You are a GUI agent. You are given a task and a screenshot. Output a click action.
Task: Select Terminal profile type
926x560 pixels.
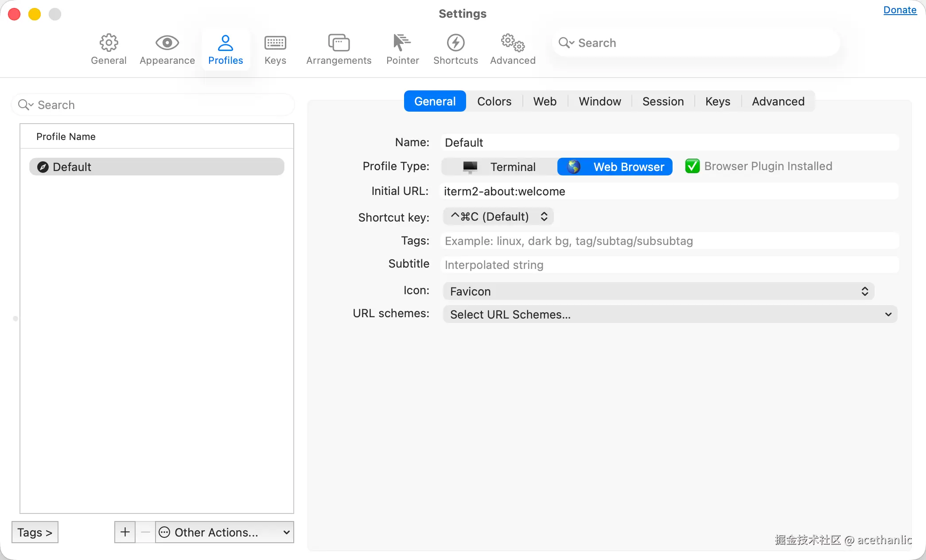click(x=499, y=167)
